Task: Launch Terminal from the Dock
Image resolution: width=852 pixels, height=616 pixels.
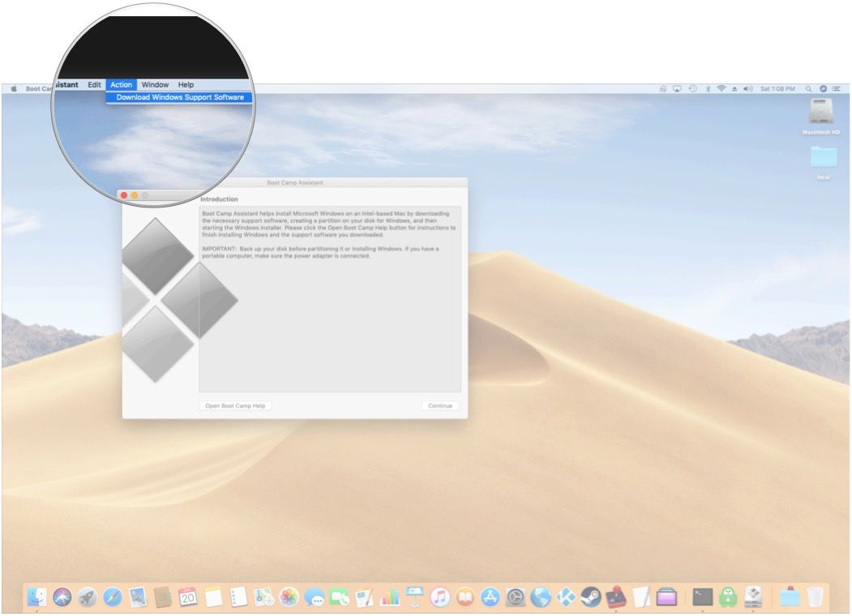Action: click(x=701, y=597)
